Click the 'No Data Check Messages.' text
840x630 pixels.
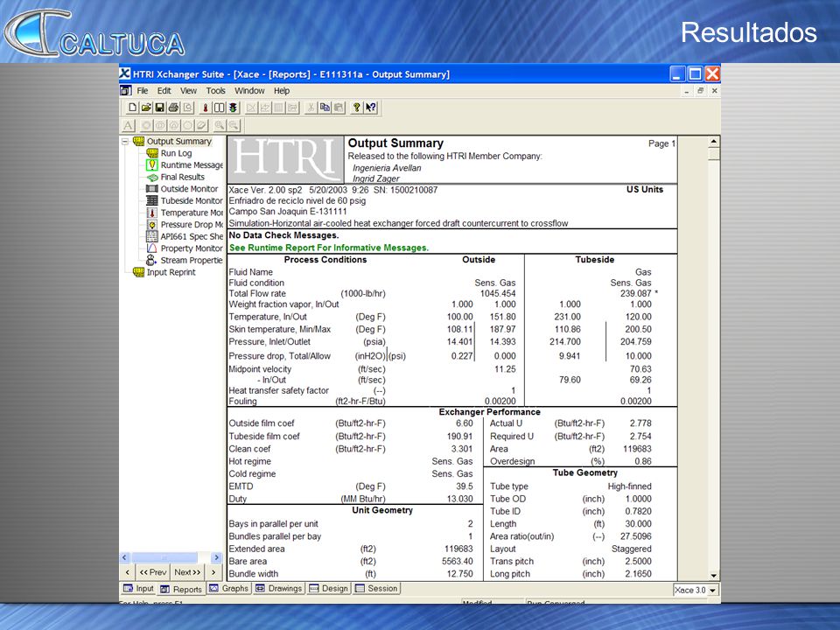283,235
